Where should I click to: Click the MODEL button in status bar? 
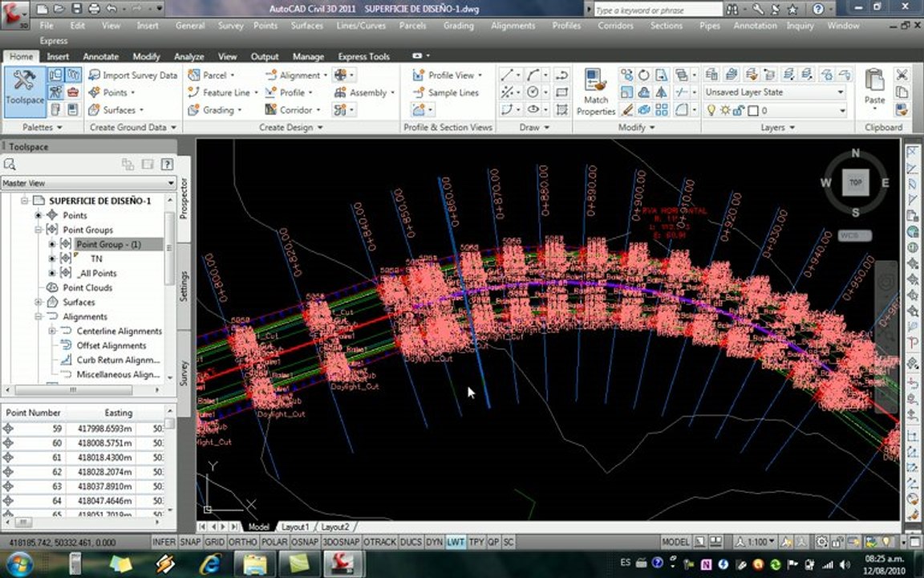pos(675,541)
